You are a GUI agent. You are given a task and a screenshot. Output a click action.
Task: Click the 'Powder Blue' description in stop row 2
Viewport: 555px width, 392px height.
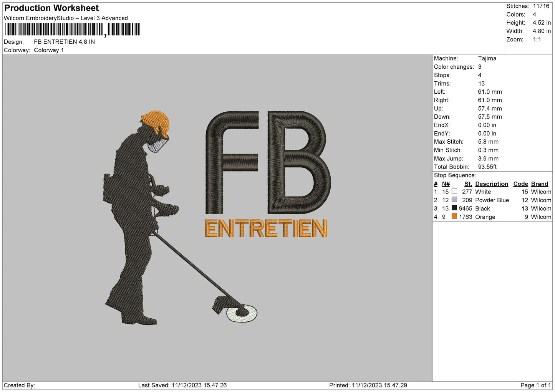[492, 200]
